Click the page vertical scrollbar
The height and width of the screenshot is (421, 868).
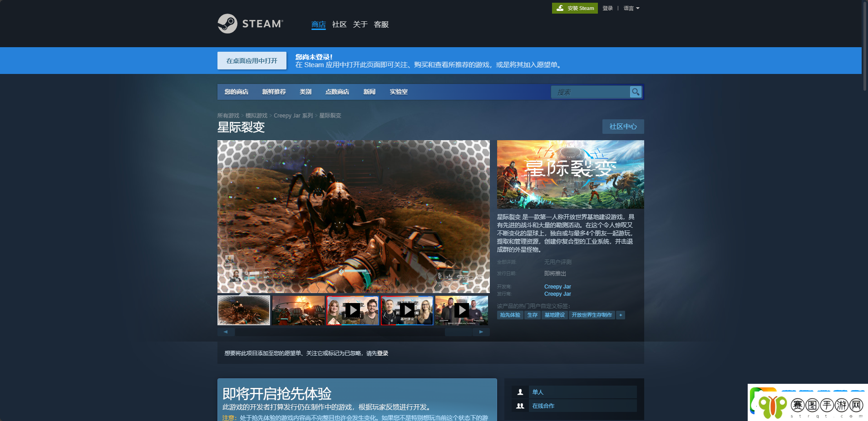pos(865,45)
